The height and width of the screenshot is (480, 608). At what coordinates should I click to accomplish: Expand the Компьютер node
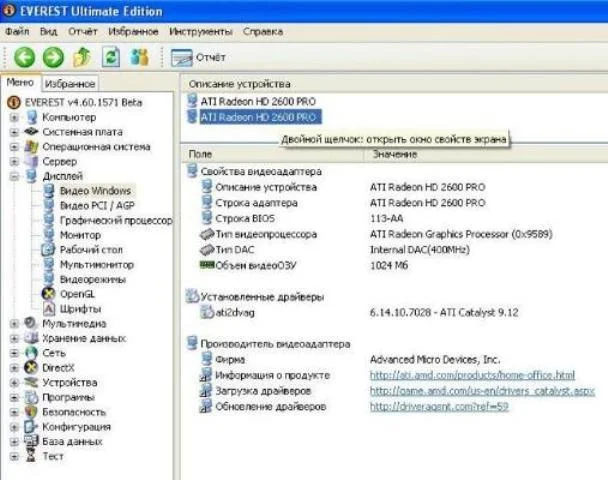tap(14, 117)
